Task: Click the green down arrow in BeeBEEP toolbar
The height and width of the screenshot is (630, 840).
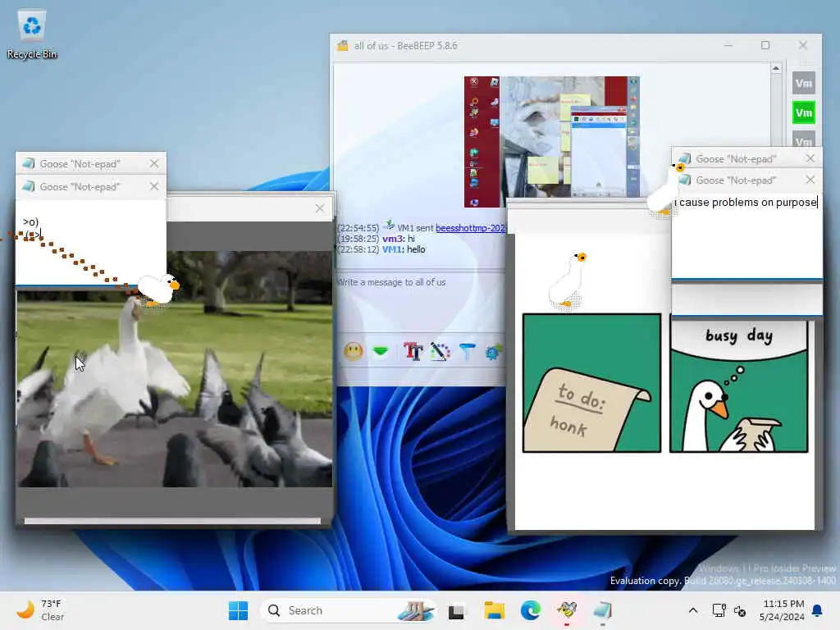Action: (x=381, y=351)
